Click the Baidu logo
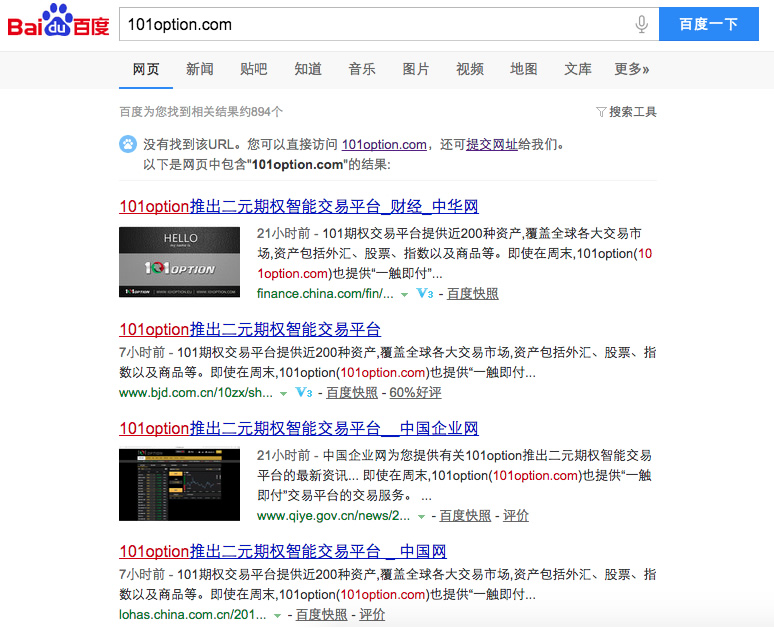Viewport: 774px width, 628px height. pos(58,21)
